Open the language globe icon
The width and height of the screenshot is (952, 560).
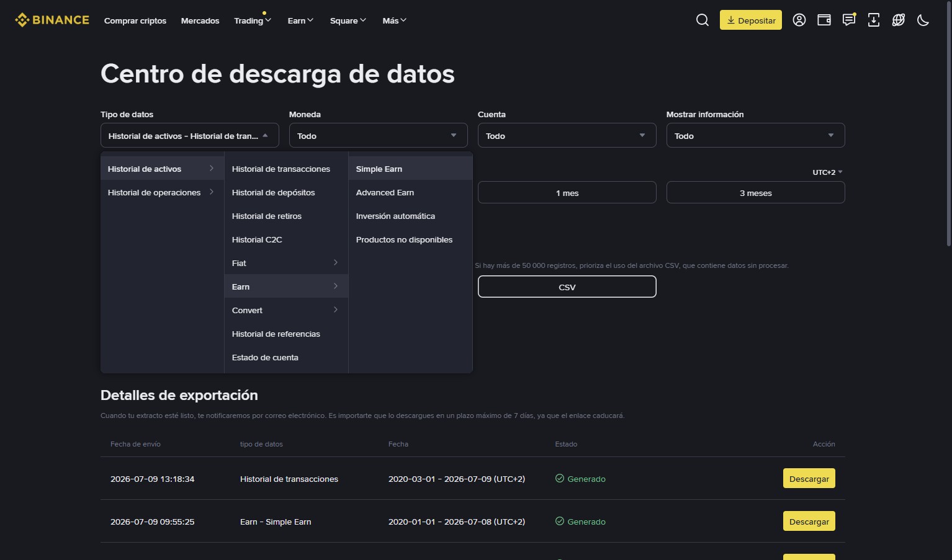coord(899,20)
